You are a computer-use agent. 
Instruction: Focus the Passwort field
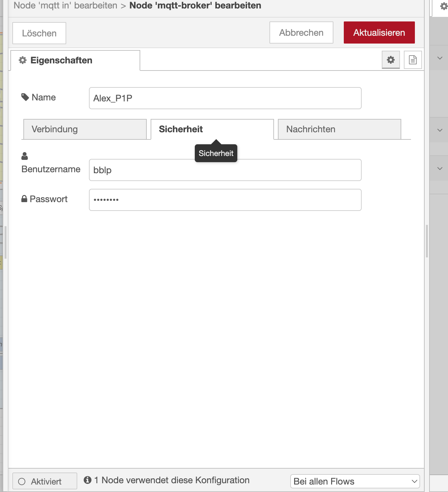tap(225, 200)
